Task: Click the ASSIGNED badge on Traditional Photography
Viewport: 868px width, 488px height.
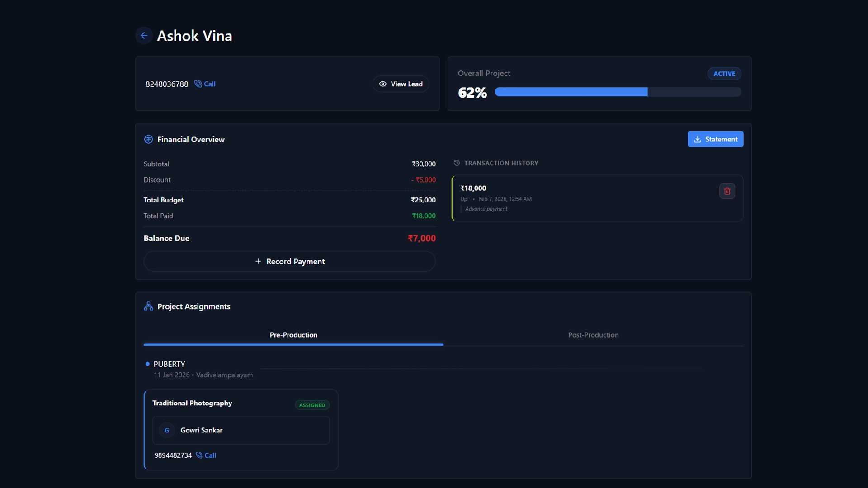Action: point(312,405)
